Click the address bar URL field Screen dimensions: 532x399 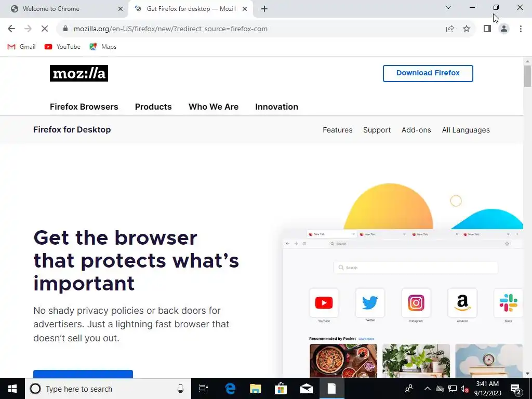(x=251, y=29)
